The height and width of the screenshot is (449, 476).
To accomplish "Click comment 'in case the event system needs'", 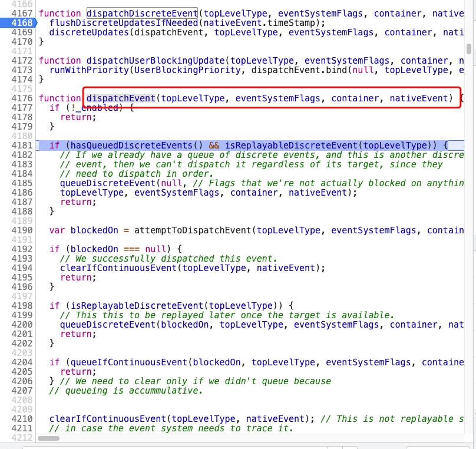I will pos(171,428).
